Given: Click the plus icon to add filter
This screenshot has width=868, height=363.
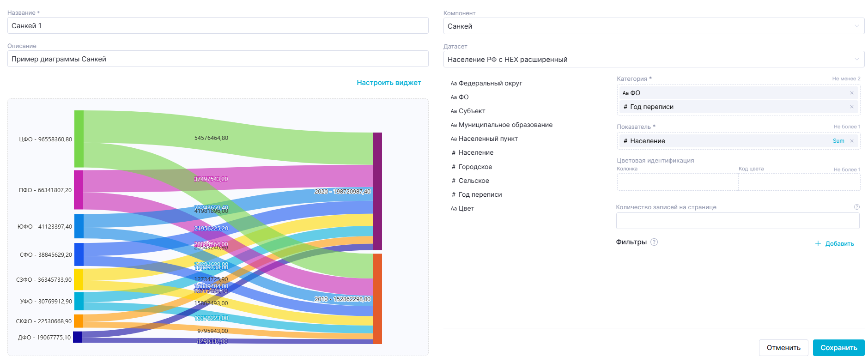Looking at the screenshot, I should pos(818,243).
